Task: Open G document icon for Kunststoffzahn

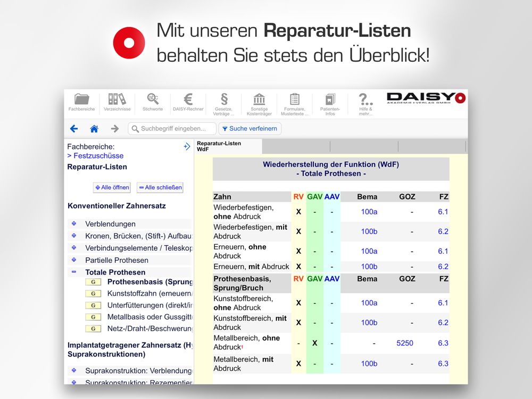Action: click(x=93, y=294)
